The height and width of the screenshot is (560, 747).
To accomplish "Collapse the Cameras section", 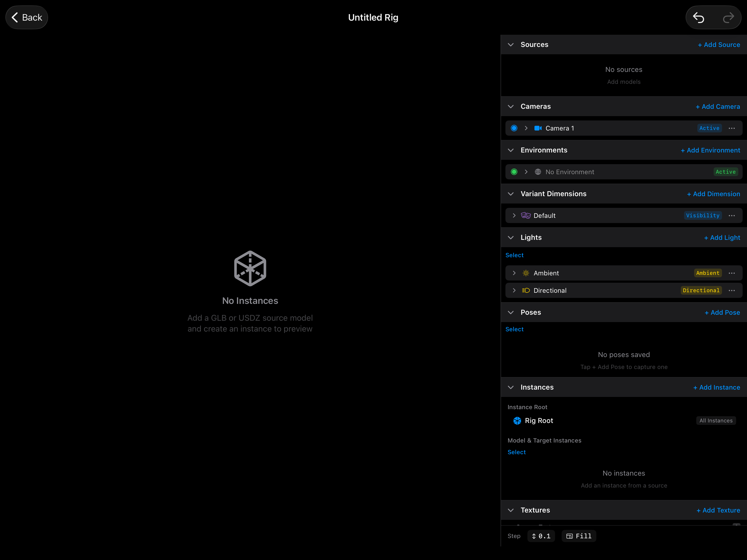I will coord(511,106).
